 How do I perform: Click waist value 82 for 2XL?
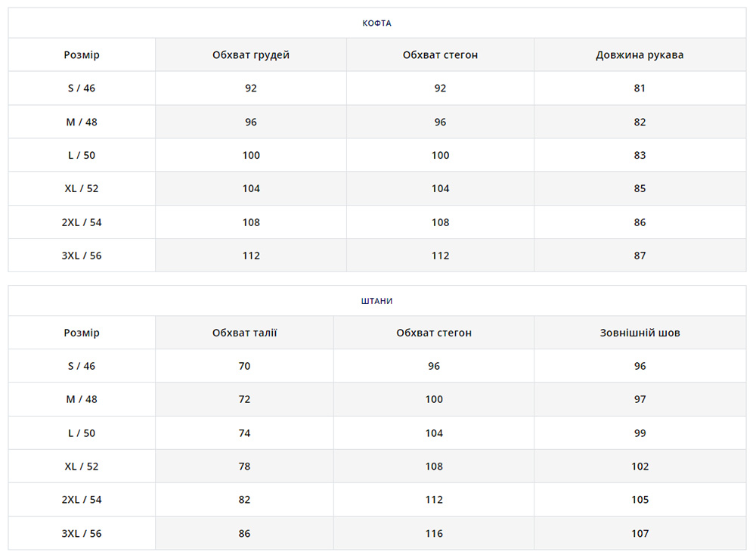click(244, 500)
